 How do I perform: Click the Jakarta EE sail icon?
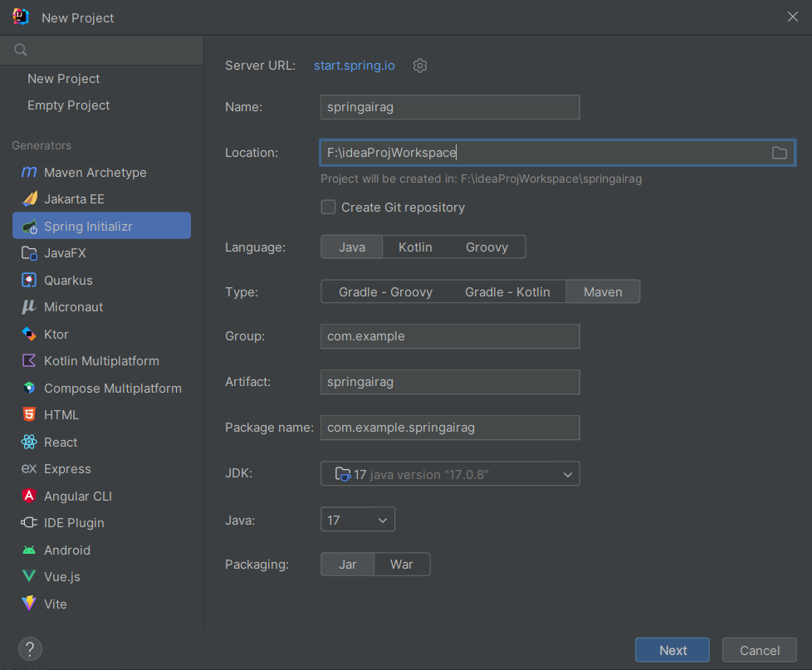pos(30,198)
